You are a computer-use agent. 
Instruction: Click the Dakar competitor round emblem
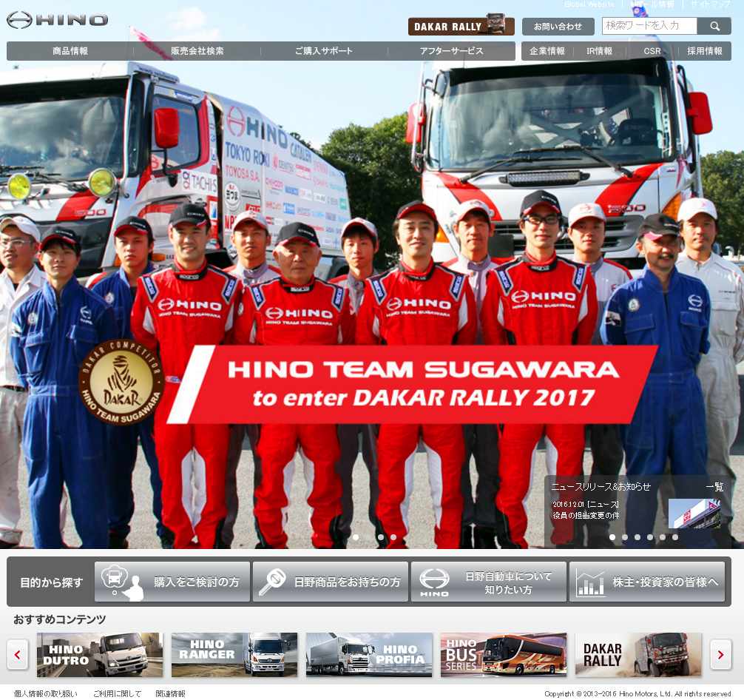(121, 382)
